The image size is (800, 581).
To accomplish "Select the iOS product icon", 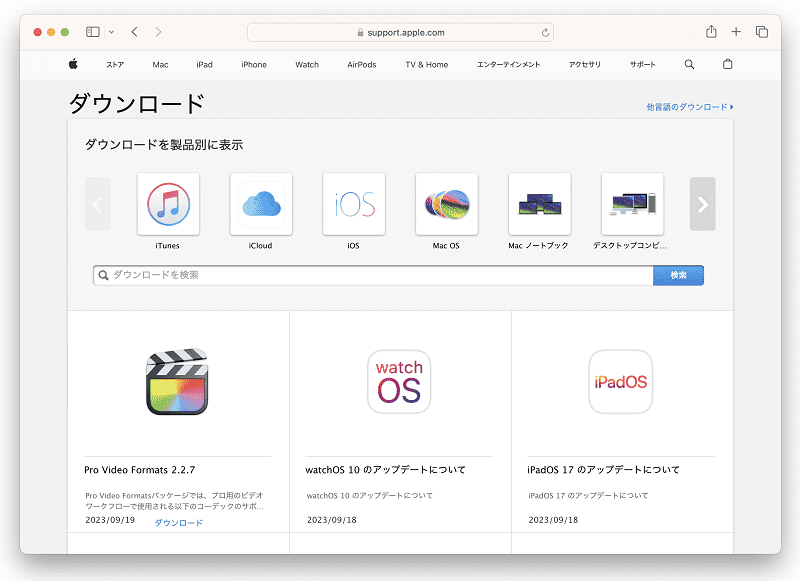I will (354, 204).
